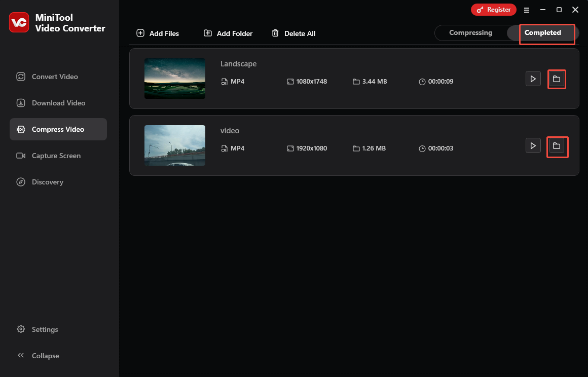This screenshot has width=588, height=377.
Task: Switch to the Compressing tab
Action: tap(471, 32)
